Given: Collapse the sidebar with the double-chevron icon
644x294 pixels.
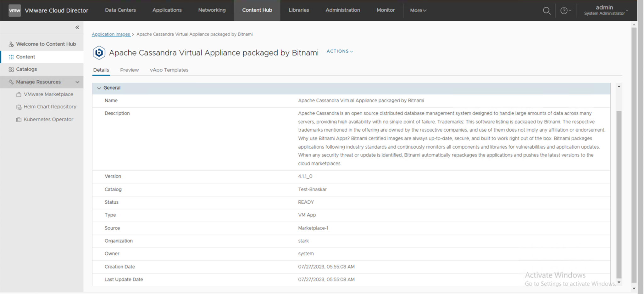Looking at the screenshot, I should (77, 27).
